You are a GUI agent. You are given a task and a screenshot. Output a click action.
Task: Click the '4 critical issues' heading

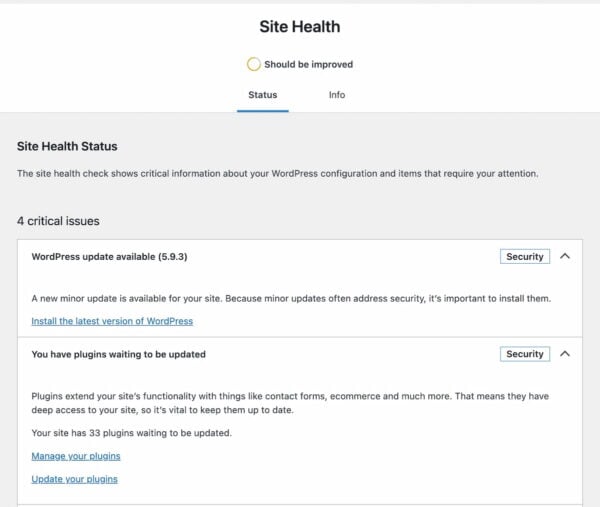58,220
